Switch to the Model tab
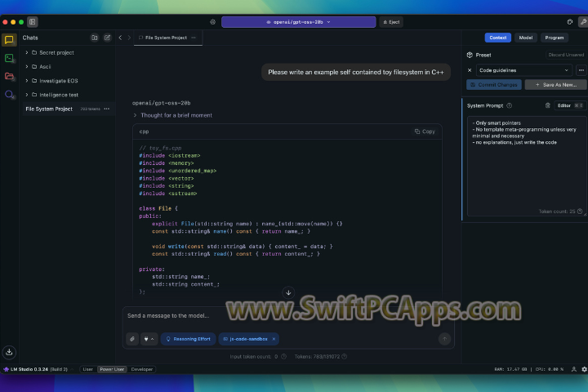 pos(525,38)
